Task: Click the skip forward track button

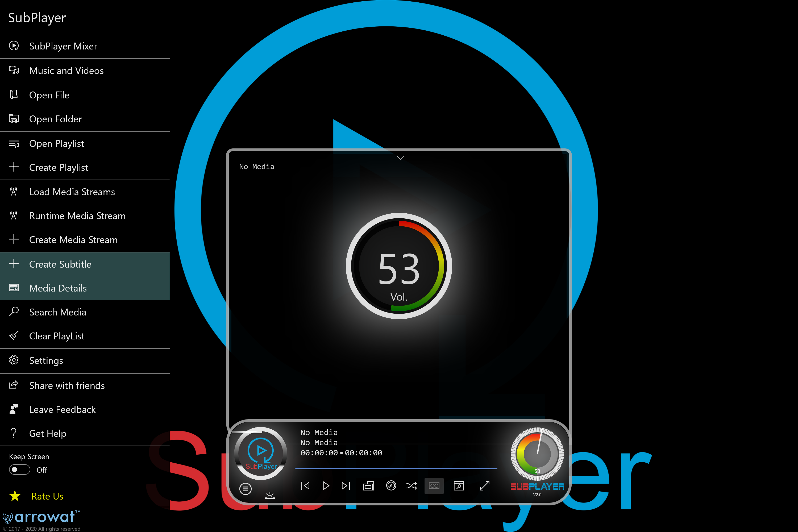Action: tap(346, 486)
